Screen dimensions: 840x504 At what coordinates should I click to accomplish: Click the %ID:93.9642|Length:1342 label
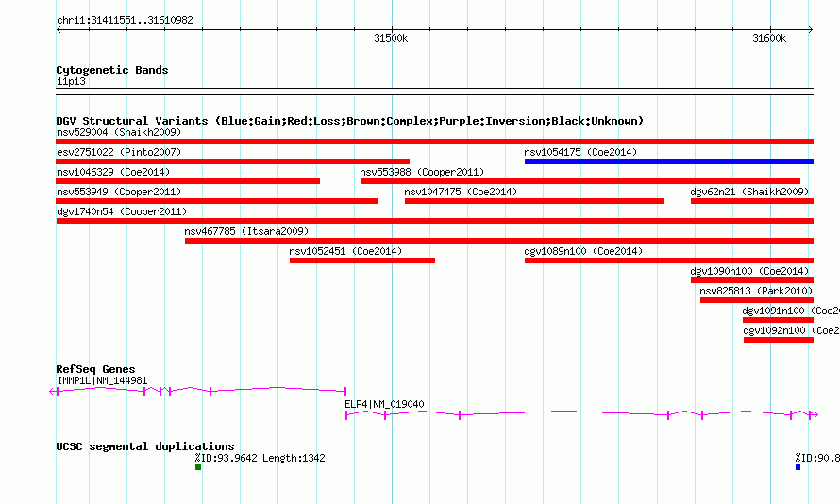(x=260, y=458)
